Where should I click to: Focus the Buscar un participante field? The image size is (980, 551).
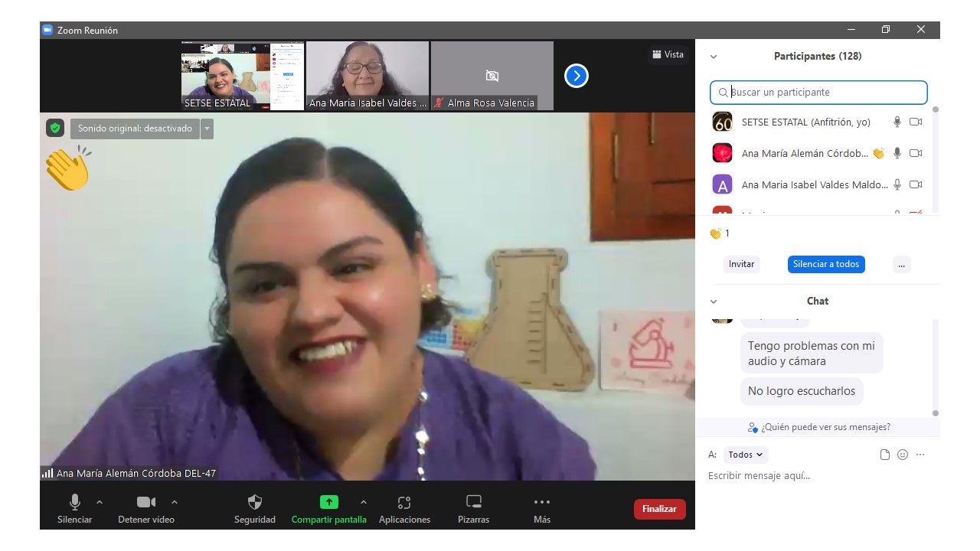click(818, 92)
